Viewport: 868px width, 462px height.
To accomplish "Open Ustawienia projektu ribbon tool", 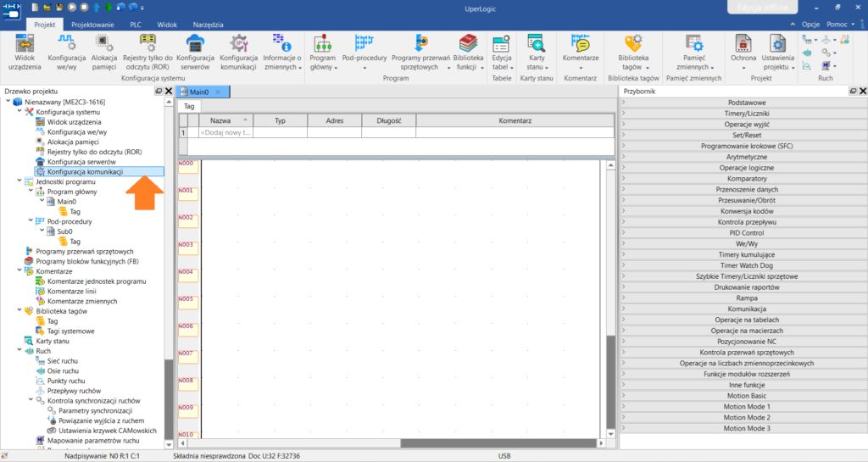I will (x=777, y=53).
